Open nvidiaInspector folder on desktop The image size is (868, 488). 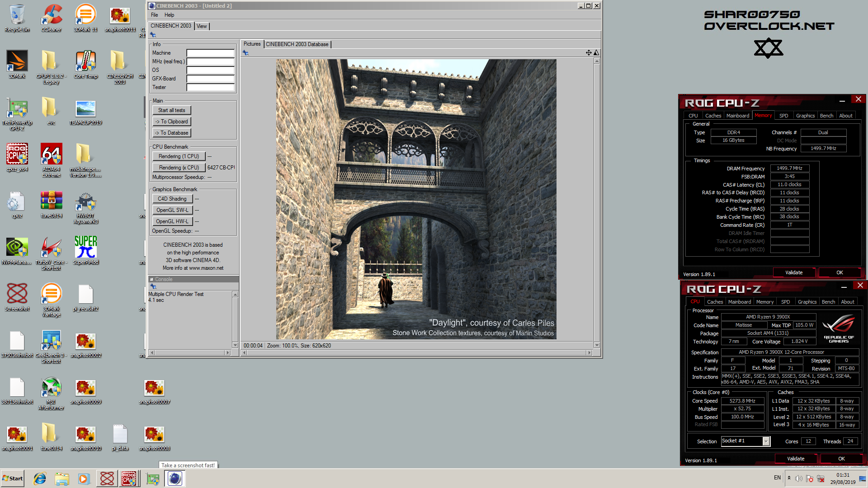(85, 160)
